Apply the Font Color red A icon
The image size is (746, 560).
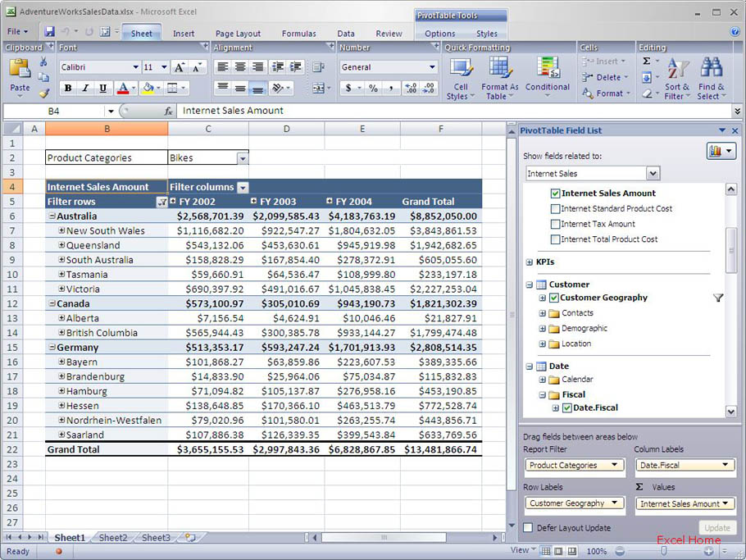coord(123,88)
